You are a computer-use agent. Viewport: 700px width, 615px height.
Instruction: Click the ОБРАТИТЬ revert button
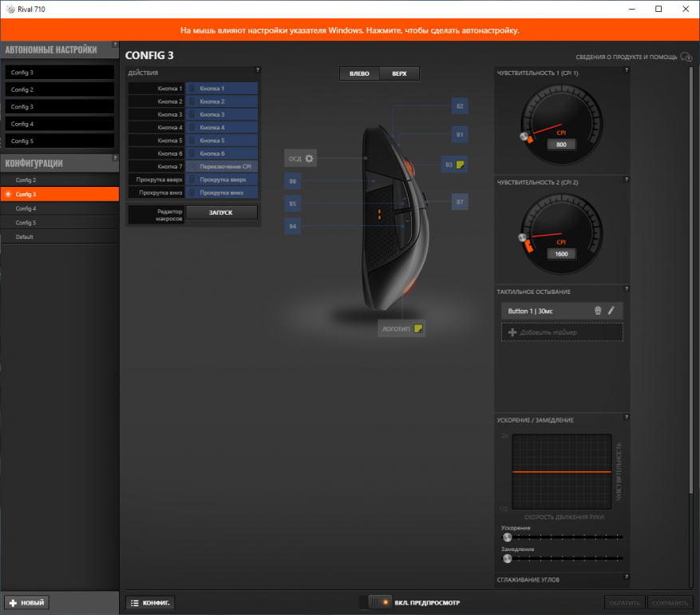point(624,602)
